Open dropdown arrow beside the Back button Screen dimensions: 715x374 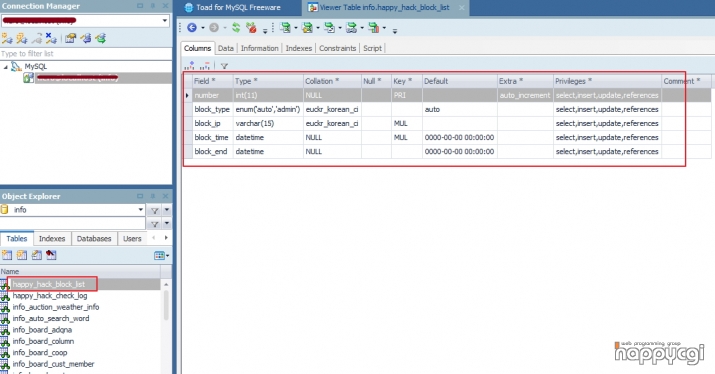pyautogui.click(x=202, y=28)
